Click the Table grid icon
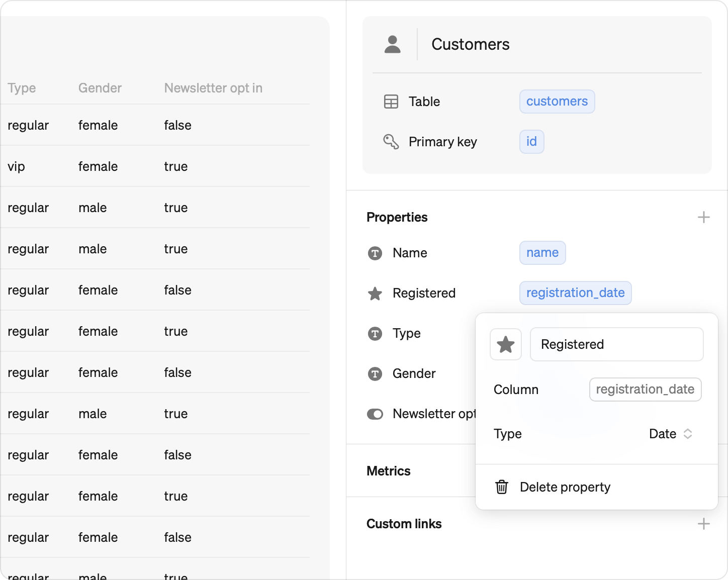This screenshot has width=728, height=580. 391,102
